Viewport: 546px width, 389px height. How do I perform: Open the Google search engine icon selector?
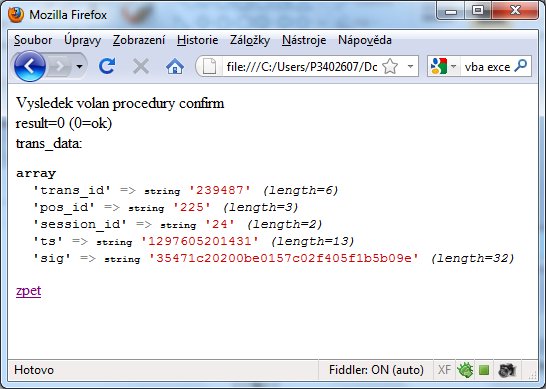coord(443,66)
